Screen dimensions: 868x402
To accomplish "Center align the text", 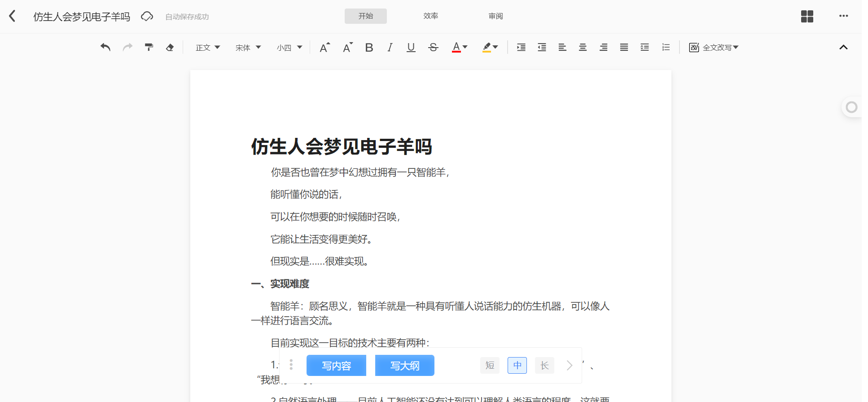I will (x=583, y=47).
